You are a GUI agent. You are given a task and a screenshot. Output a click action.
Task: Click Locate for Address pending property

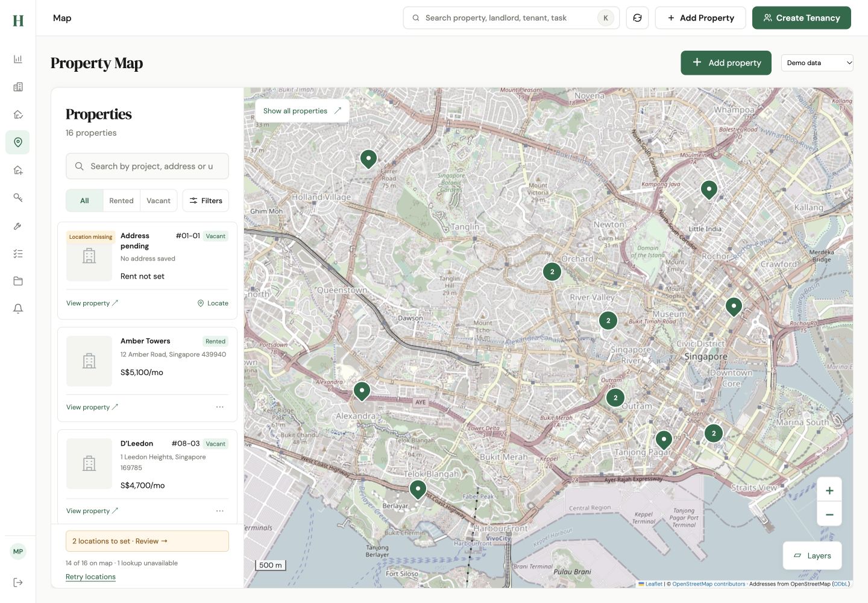tap(213, 303)
